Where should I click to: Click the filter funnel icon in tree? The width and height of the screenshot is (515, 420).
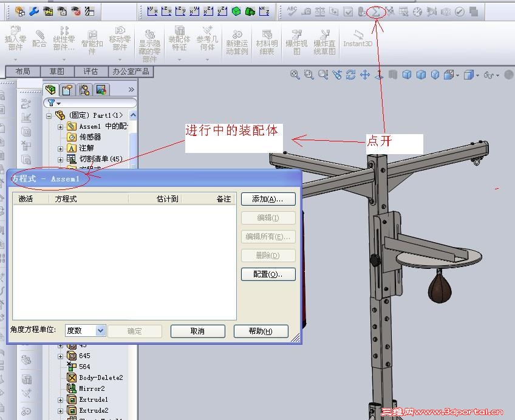pos(51,103)
